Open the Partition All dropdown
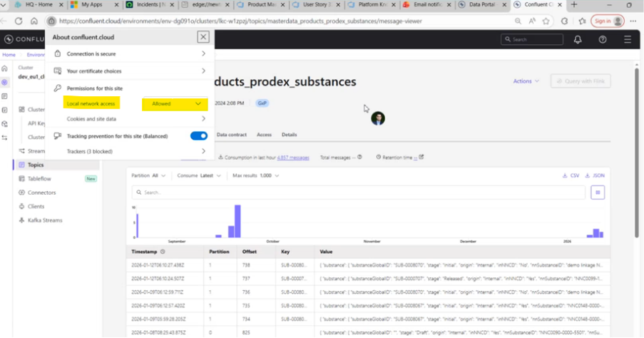 [148, 175]
